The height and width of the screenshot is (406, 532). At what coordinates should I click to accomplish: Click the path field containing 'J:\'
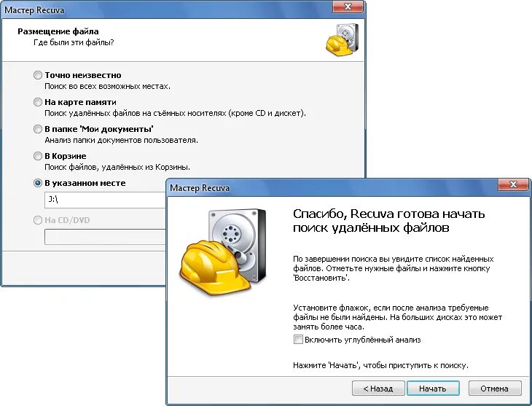point(105,200)
